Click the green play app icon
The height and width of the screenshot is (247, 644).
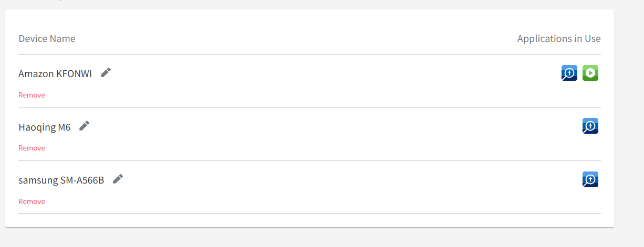pos(590,73)
